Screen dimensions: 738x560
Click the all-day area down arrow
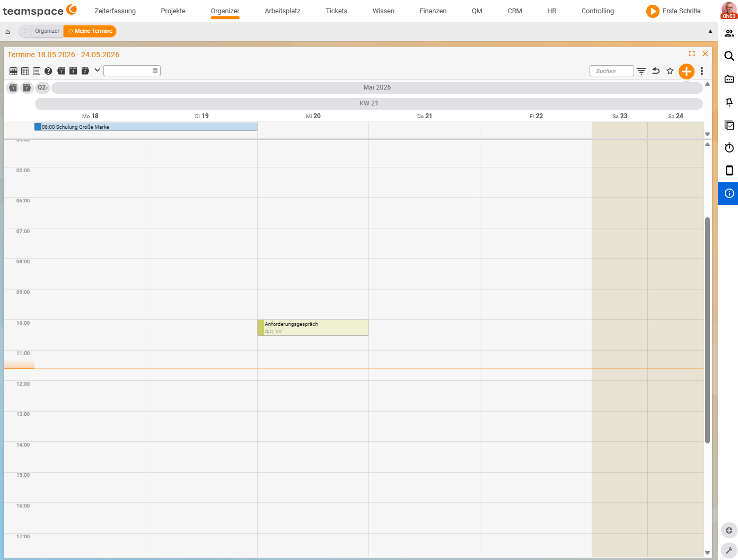tap(707, 134)
